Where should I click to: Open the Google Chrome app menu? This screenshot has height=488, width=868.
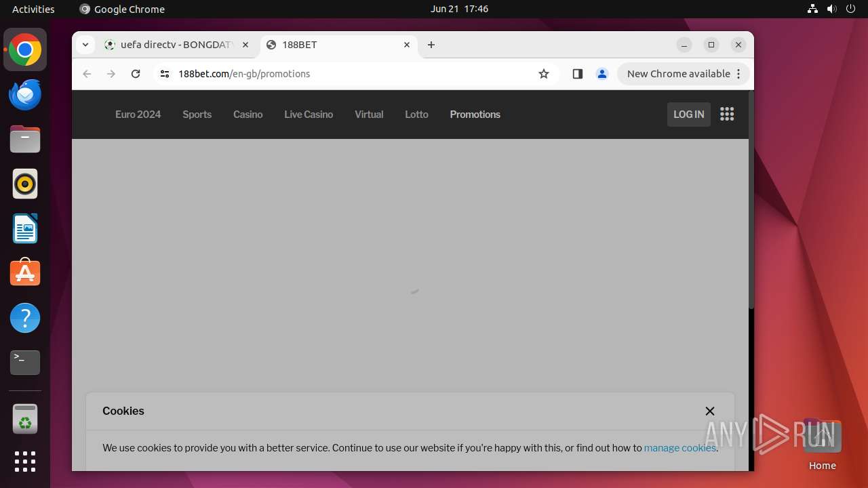pyautogui.click(x=122, y=9)
